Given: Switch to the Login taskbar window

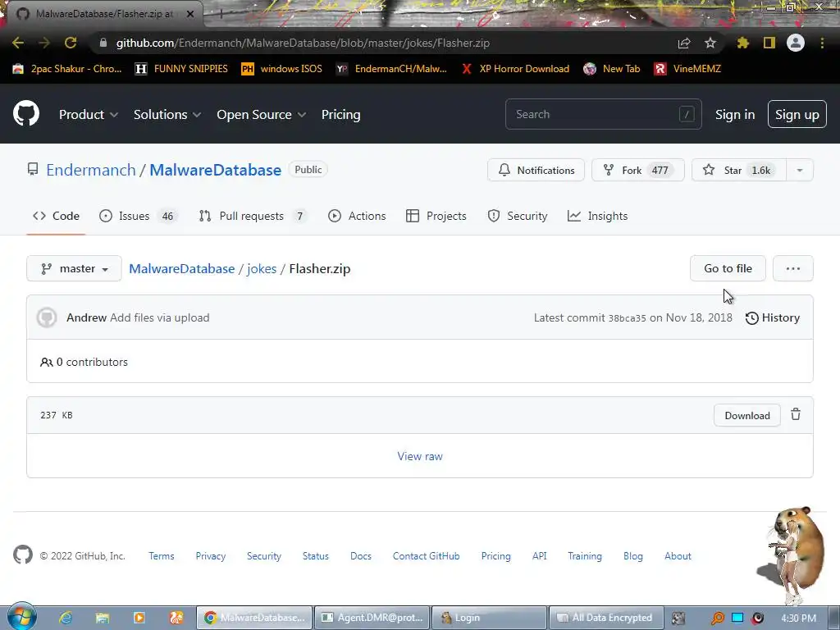Looking at the screenshot, I should pos(489,618).
